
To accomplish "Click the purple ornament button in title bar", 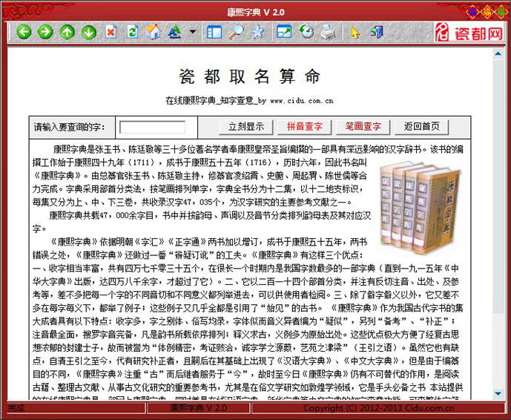I will pos(472,12).
